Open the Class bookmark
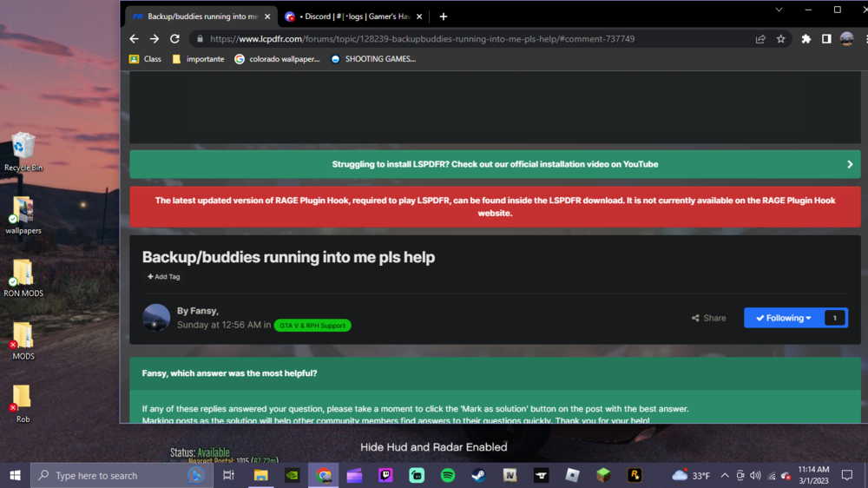Screen dimensions: 868x488 (146, 59)
